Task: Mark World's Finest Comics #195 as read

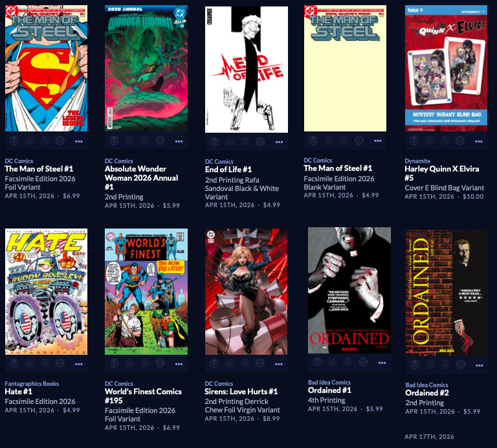Action: click(x=145, y=363)
